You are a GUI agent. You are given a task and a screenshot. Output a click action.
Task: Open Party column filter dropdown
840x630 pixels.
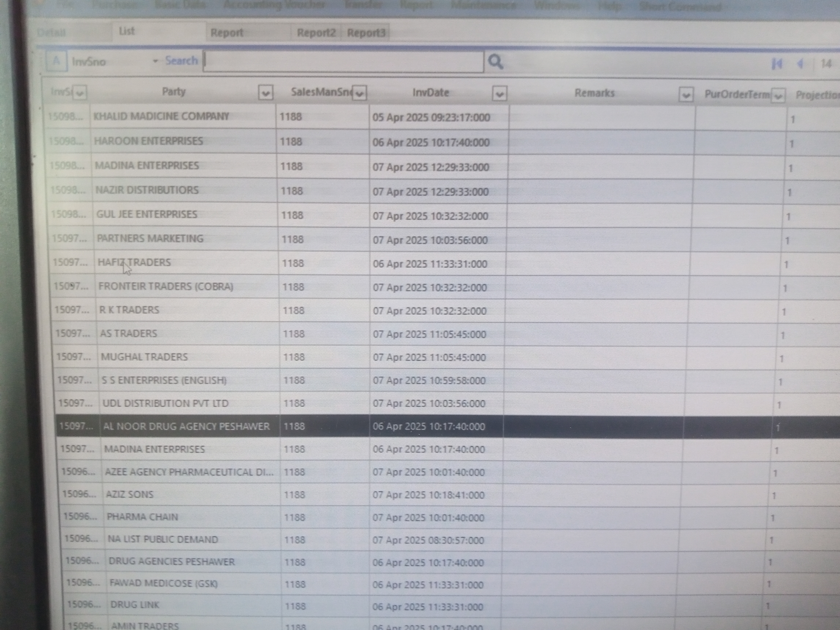(265, 93)
